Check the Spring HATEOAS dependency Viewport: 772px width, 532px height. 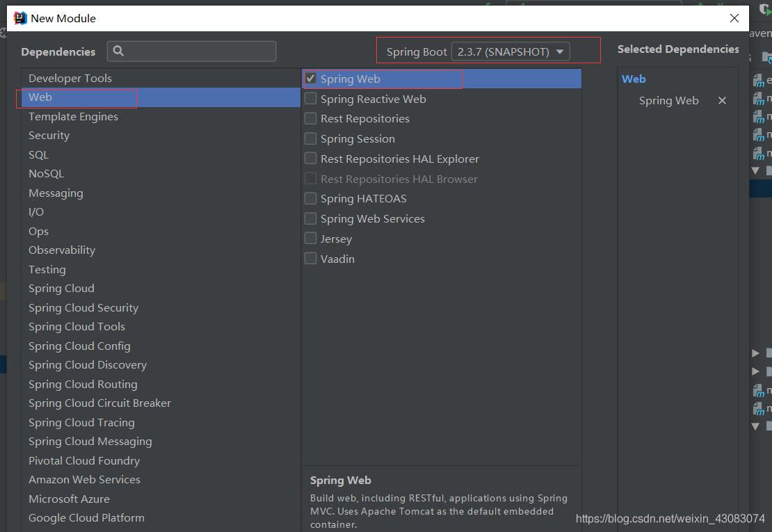click(311, 198)
